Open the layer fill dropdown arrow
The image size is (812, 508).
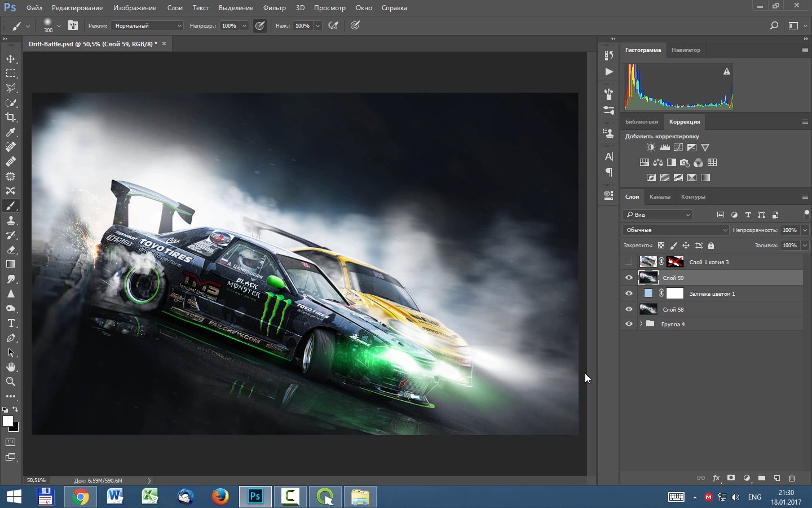[x=805, y=246]
